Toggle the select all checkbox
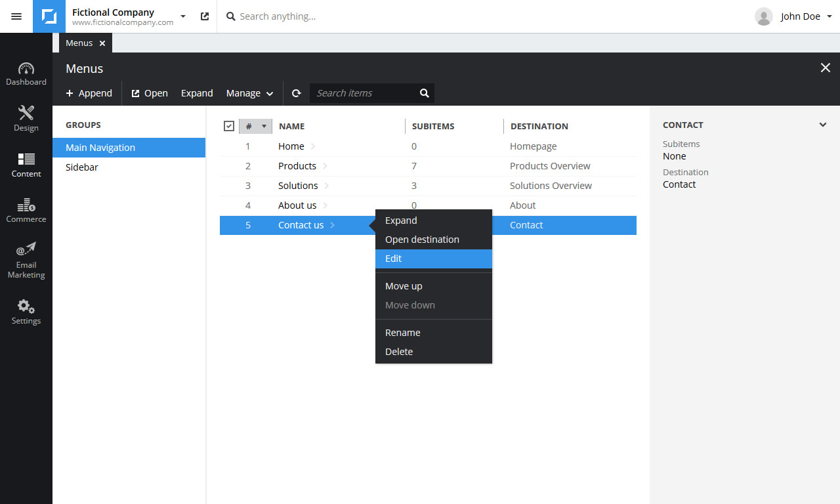Viewport: 840px width, 504px height. coord(229,126)
